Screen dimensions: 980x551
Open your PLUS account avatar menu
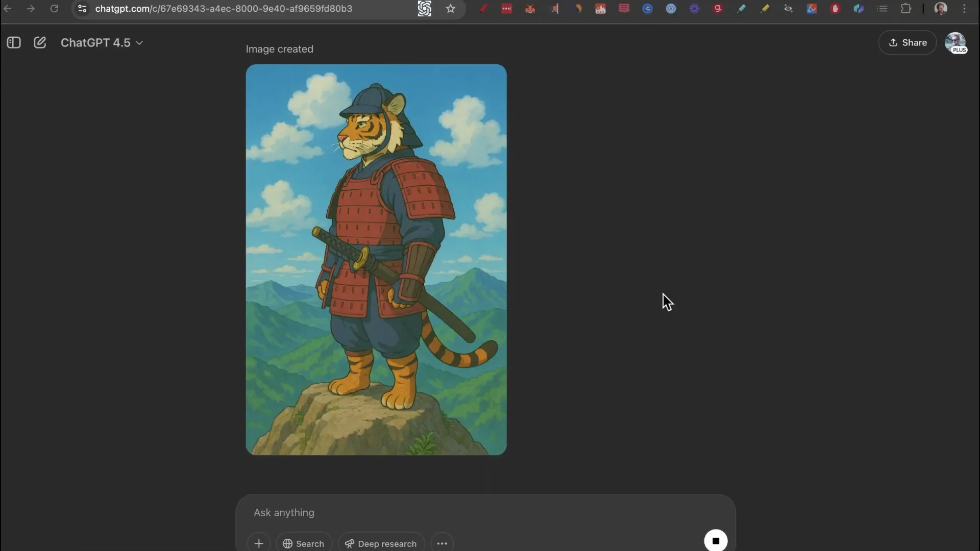tap(955, 43)
